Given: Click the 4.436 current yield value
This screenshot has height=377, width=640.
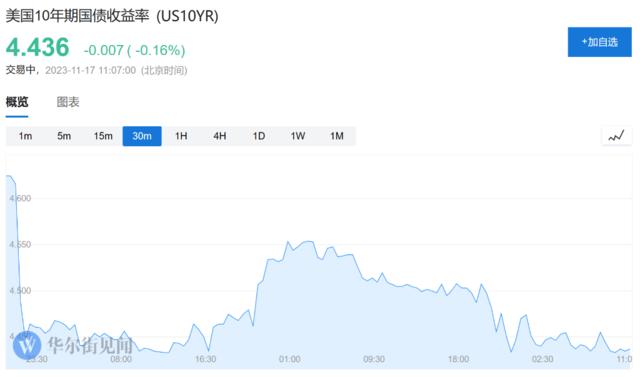Looking at the screenshot, I should 38,47.
